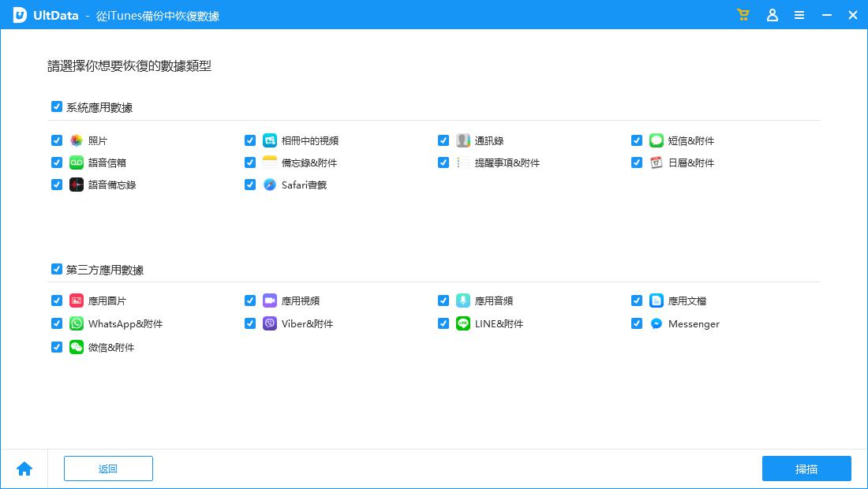868x489 pixels.
Task: Click the Messenger icon
Action: point(657,323)
